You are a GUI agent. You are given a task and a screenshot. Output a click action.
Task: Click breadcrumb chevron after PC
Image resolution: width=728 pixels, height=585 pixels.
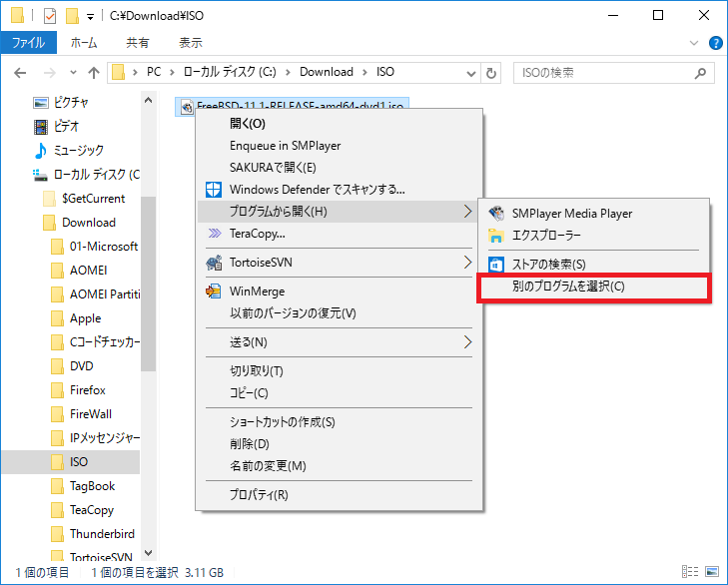coord(172,73)
